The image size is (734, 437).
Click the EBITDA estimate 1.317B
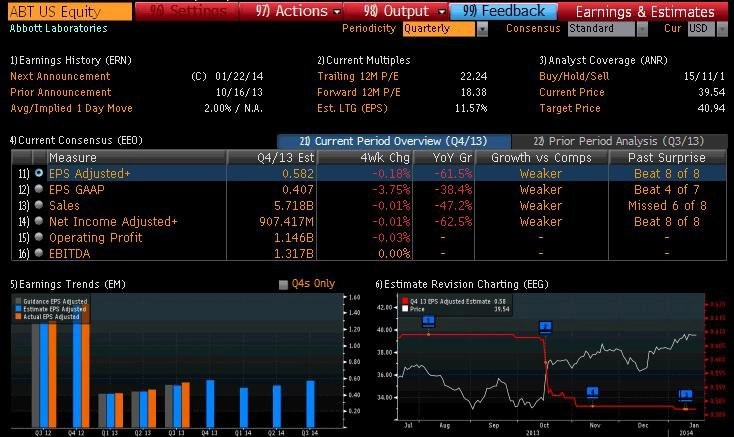click(294, 254)
